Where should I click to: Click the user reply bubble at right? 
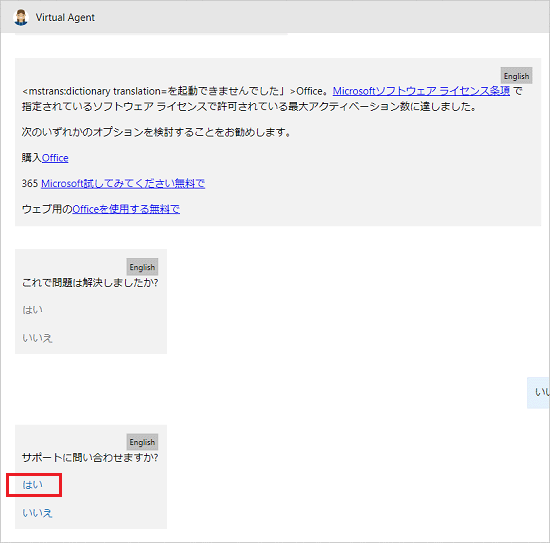click(538, 393)
